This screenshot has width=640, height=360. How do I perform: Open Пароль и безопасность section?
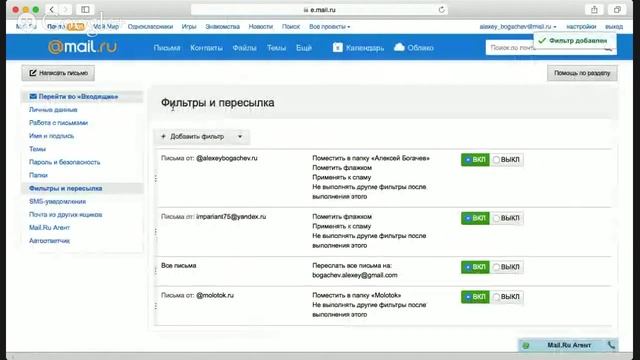pos(64,162)
